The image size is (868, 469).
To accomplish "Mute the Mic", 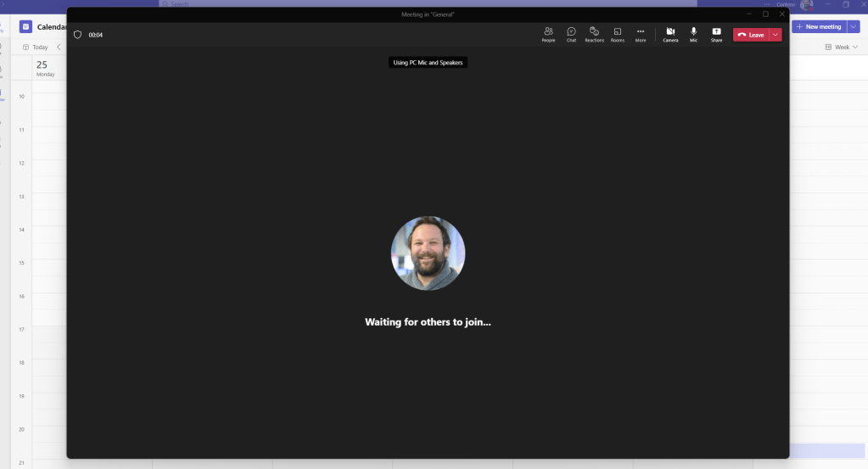I will pyautogui.click(x=693, y=34).
